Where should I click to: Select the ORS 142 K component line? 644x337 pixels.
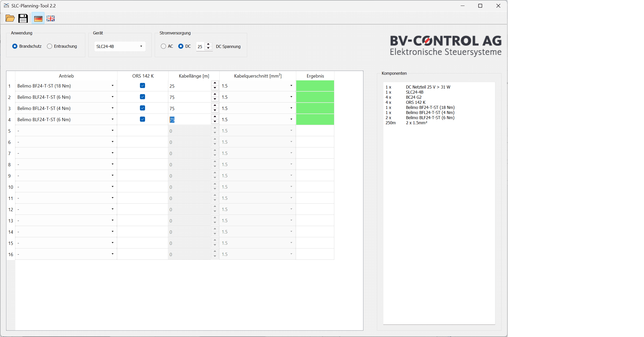406,102
